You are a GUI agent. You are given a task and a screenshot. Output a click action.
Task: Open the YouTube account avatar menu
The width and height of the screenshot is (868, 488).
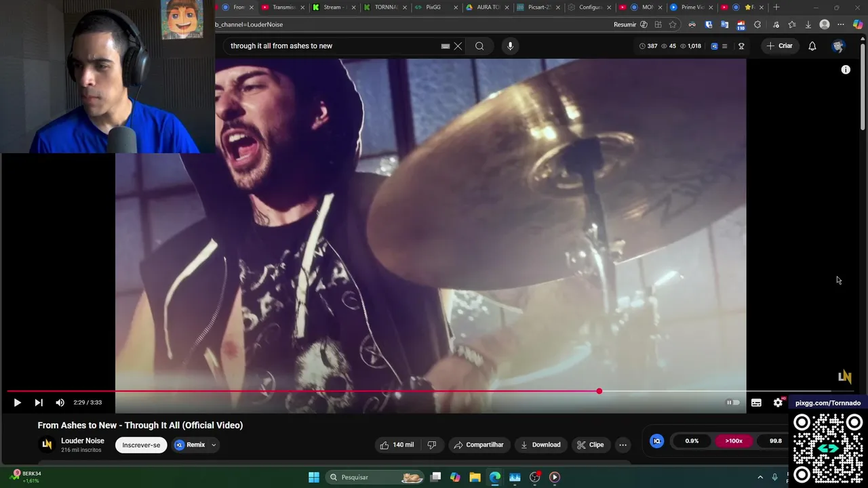point(838,46)
